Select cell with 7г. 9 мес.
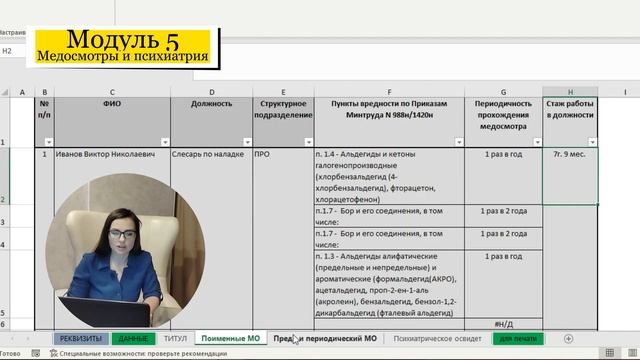 point(570,176)
